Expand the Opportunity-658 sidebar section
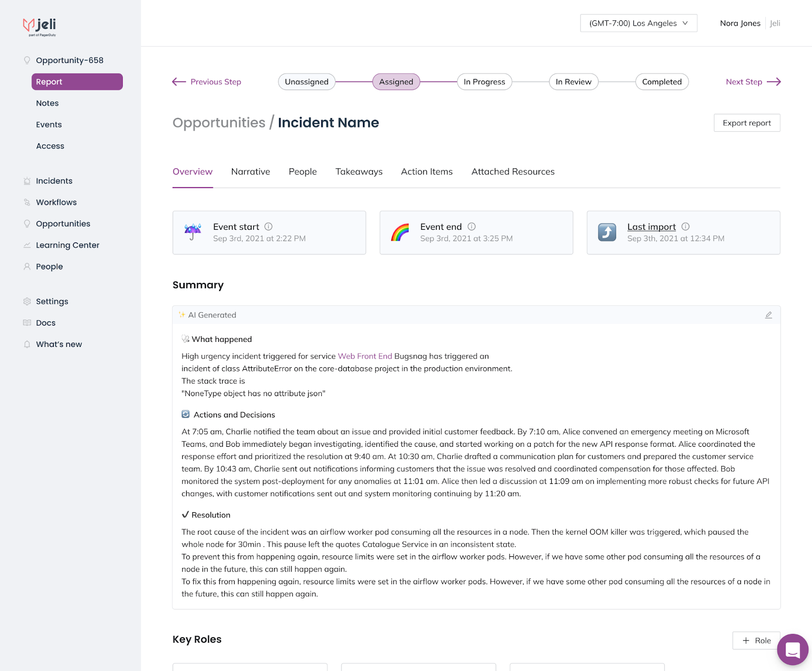 tap(70, 60)
